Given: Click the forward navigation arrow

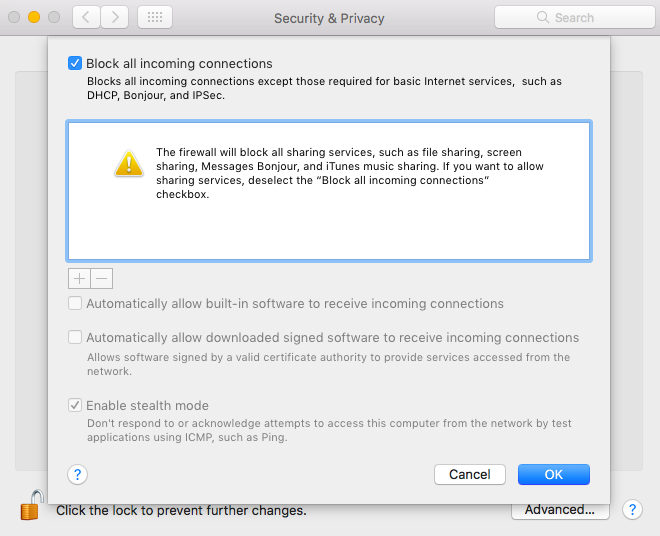Looking at the screenshot, I should click(114, 17).
